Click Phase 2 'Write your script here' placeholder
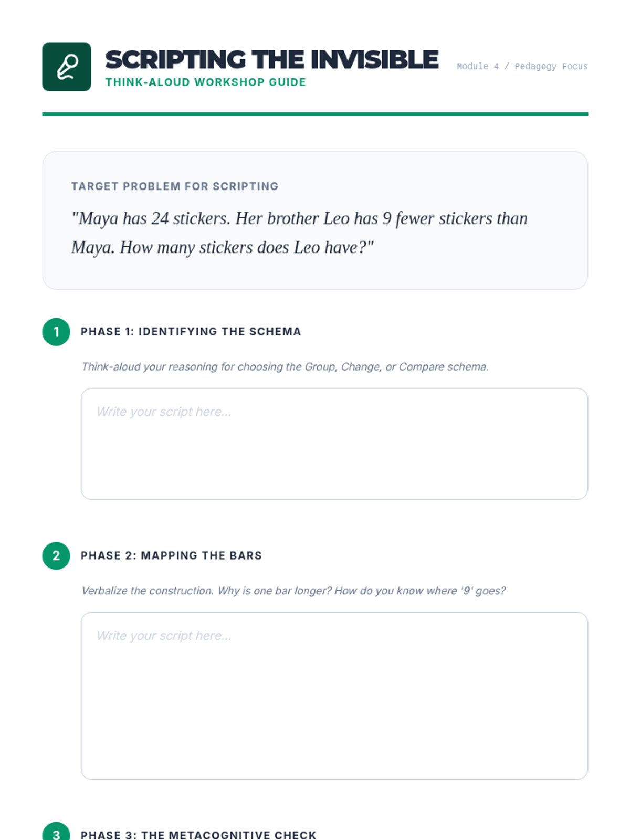Viewport: 630px width, 840px height. (164, 636)
